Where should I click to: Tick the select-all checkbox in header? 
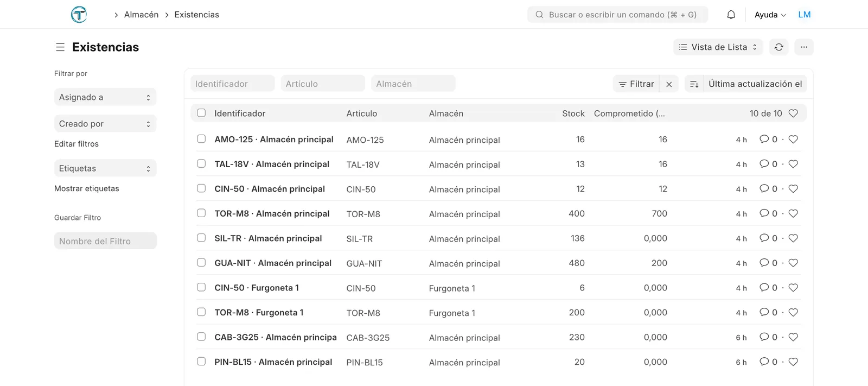point(201,113)
